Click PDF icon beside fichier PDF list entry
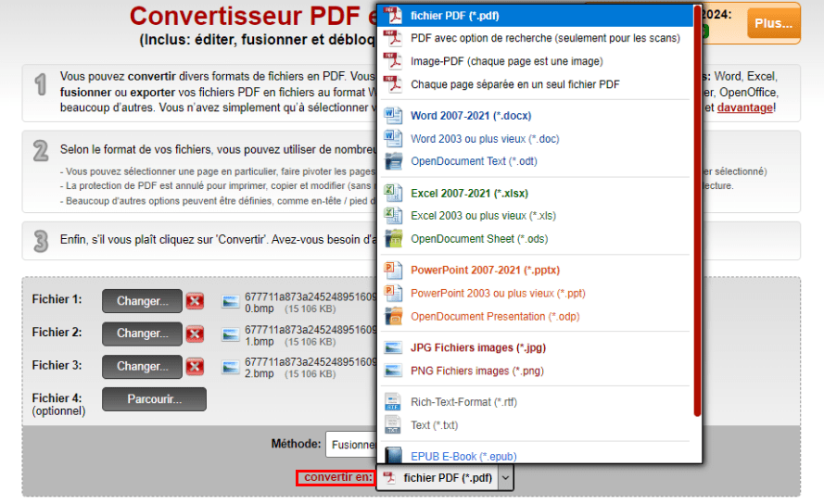 point(393,16)
